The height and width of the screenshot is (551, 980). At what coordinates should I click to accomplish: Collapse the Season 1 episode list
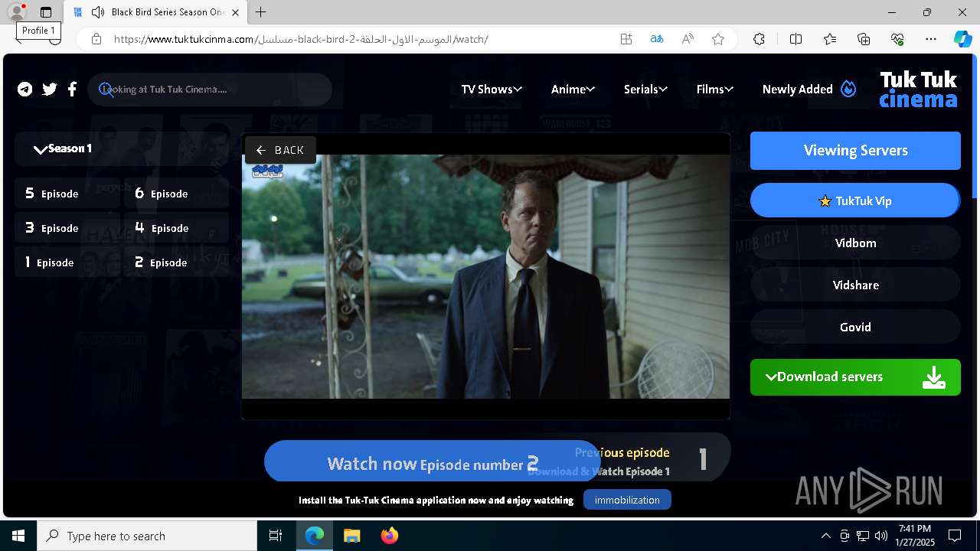(x=122, y=148)
